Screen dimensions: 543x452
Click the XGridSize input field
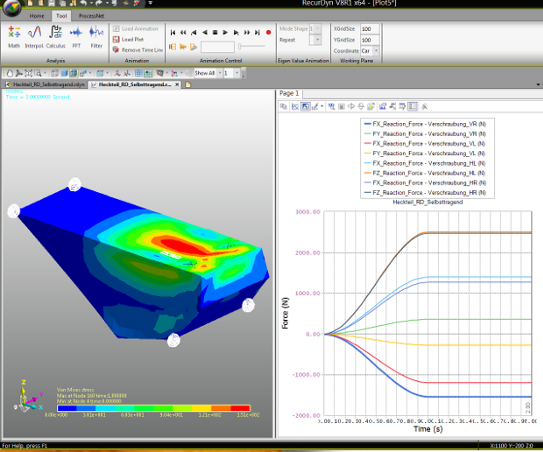point(370,29)
